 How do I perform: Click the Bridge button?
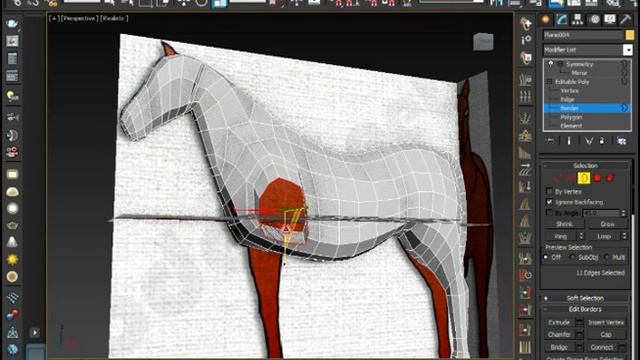(x=559, y=347)
